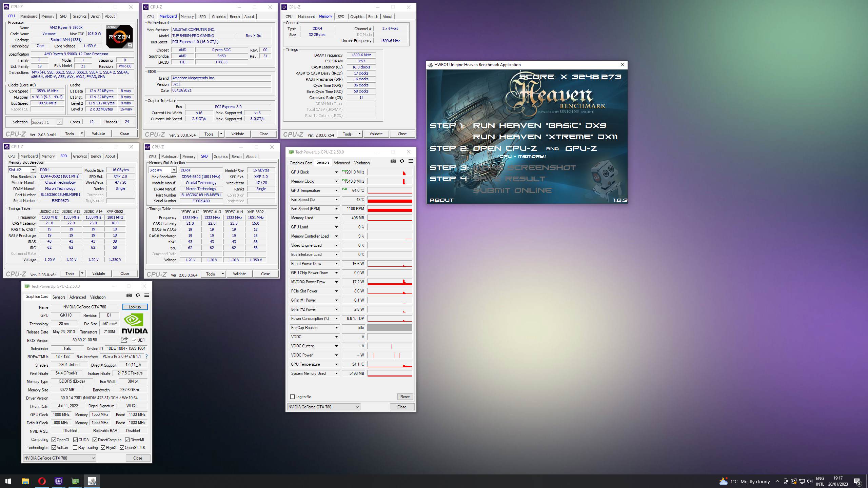Open the Advanced tab in GPU-Z Sensors window
Screen dimensions: 868x488
(x=342, y=163)
